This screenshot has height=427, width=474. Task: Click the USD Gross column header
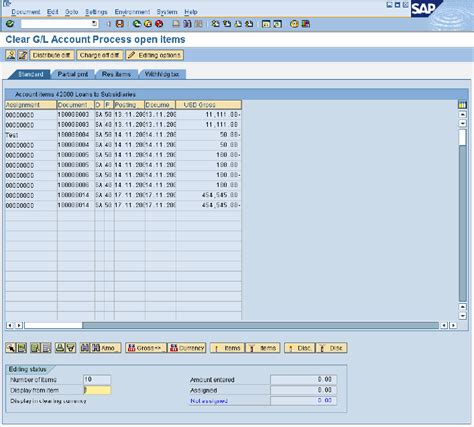[209, 105]
